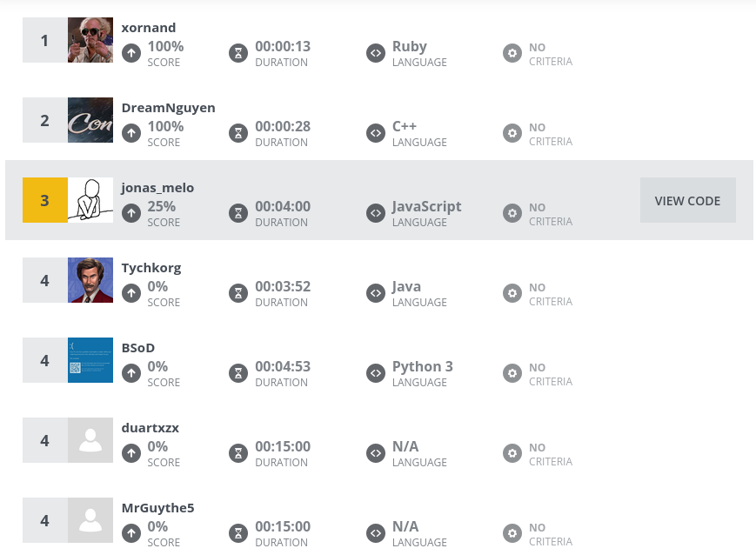Click the score arrow icon for MrGuythe5

point(131,533)
